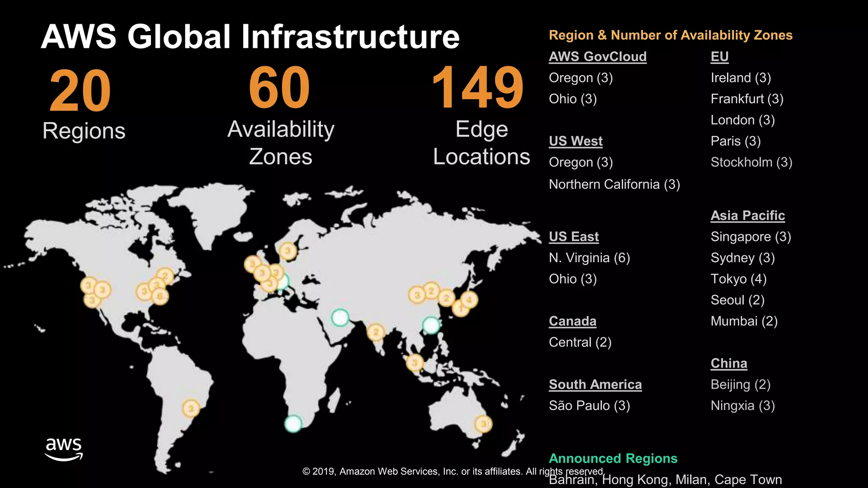
Task: Click the Regions label
Action: 84,131
